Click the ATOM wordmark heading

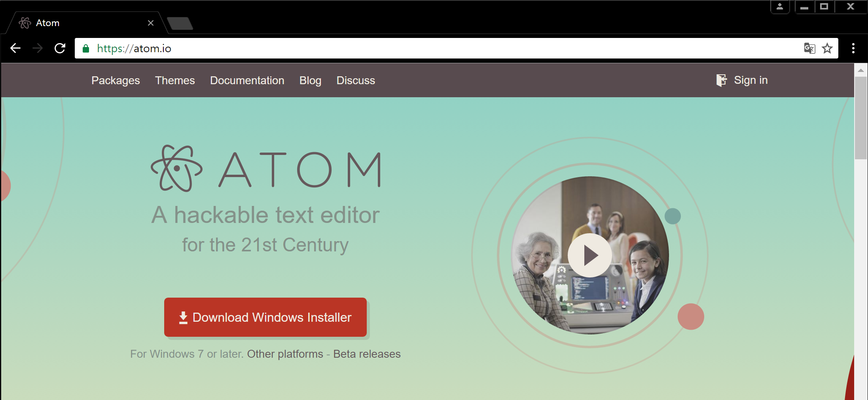pos(300,170)
